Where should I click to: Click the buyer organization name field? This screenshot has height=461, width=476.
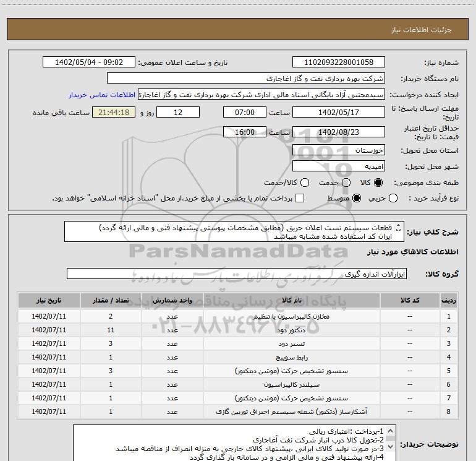pos(246,79)
